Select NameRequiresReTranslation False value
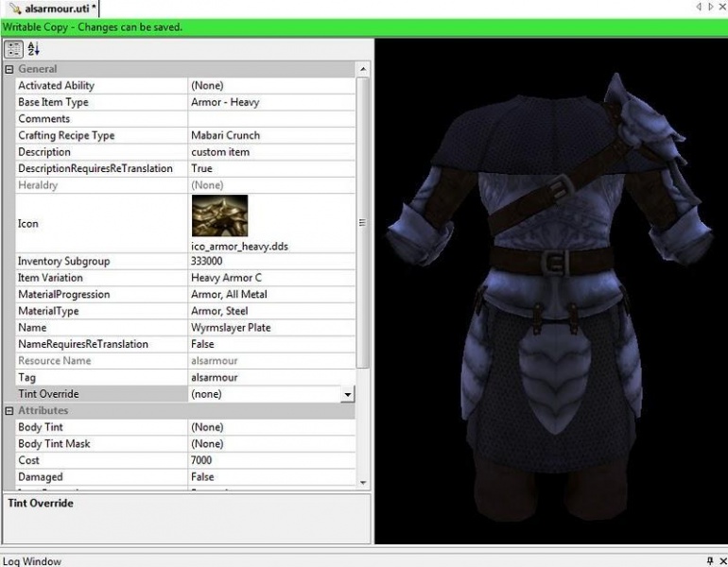The image size is (728, 567). (x=270, y=344)
